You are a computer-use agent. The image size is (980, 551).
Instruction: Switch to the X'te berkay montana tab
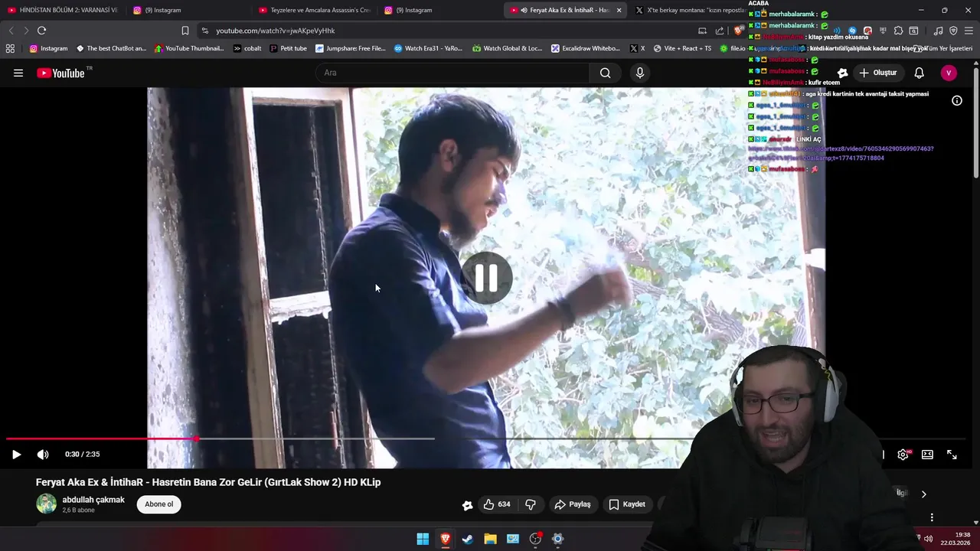[x=689, y=10]
